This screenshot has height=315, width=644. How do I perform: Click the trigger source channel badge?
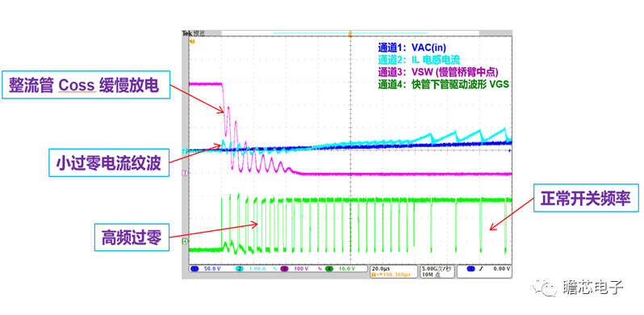coord(470,268)
